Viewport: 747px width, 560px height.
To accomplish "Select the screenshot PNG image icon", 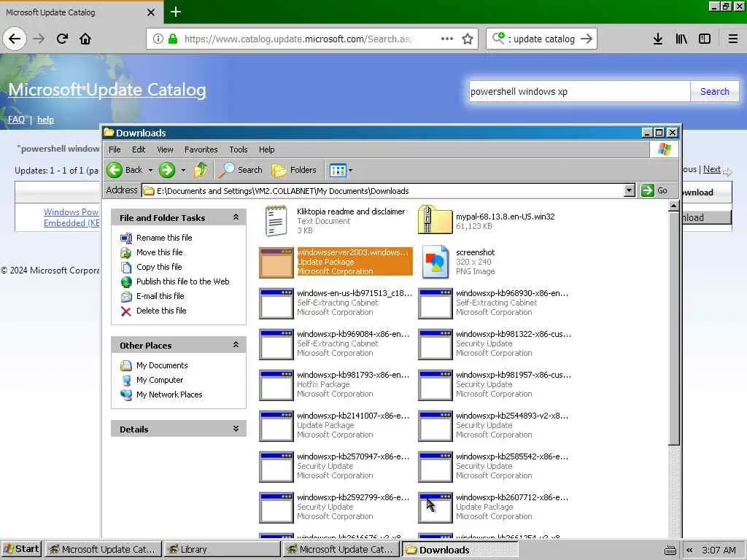I will click(435, 262).
